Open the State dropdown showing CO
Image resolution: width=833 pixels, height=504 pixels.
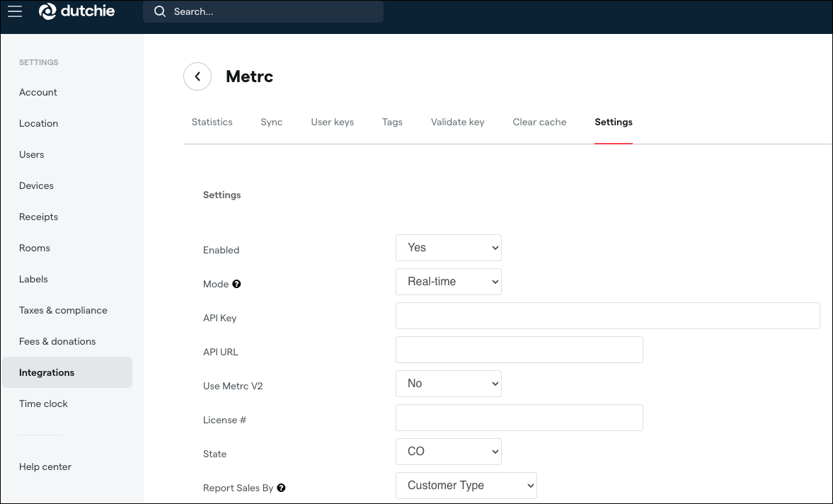coord(448,451)
